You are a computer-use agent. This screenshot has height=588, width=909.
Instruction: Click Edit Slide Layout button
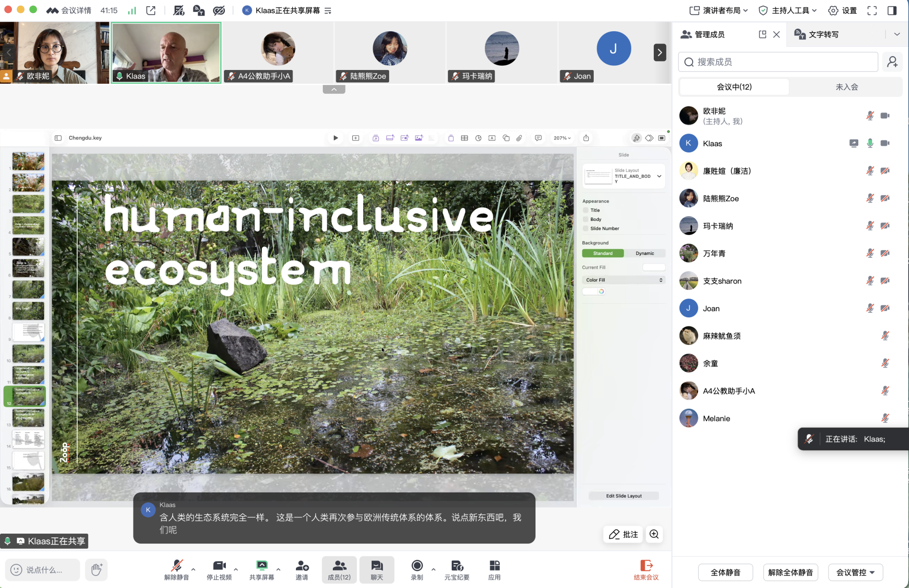pos(624,496)
